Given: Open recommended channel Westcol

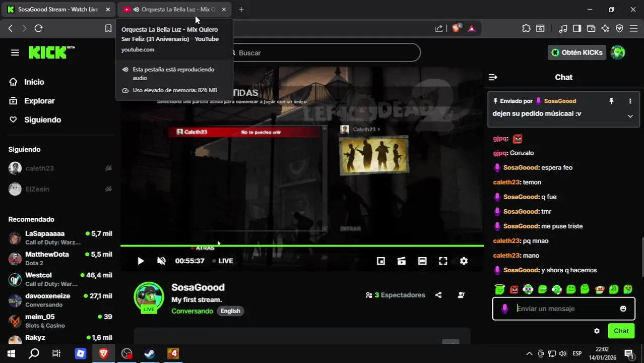Looking at the screenshot, I should click(x=60, y=279).
